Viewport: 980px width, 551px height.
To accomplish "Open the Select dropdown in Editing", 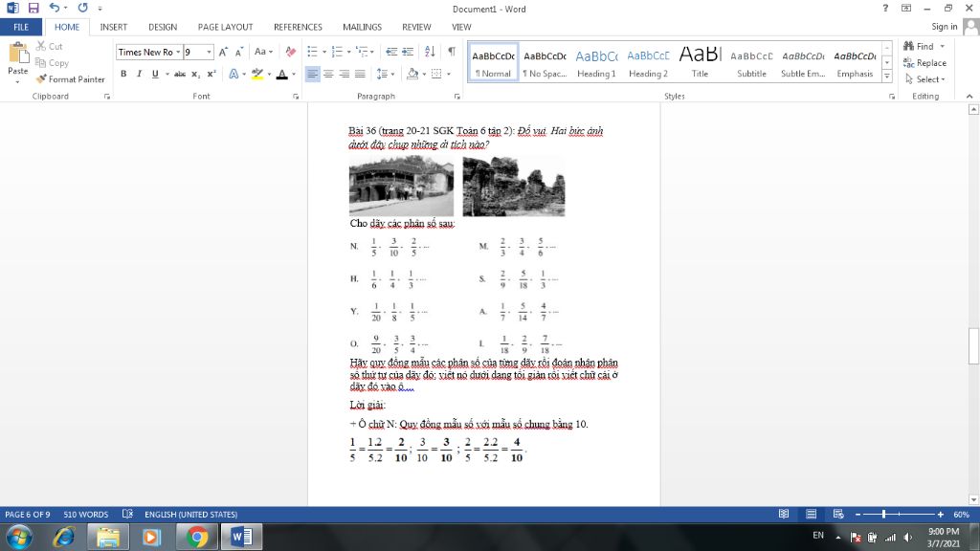I will tap(925, 79).
